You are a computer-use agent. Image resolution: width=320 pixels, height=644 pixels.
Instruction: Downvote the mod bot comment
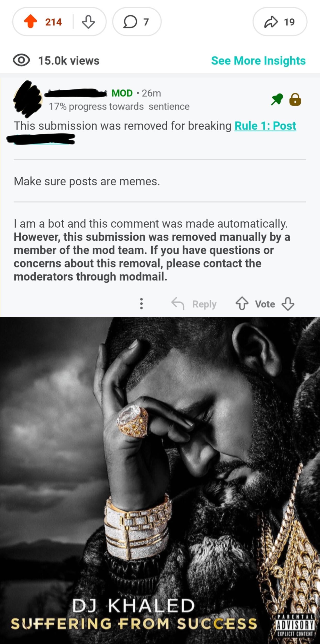[x=288, y=304]
